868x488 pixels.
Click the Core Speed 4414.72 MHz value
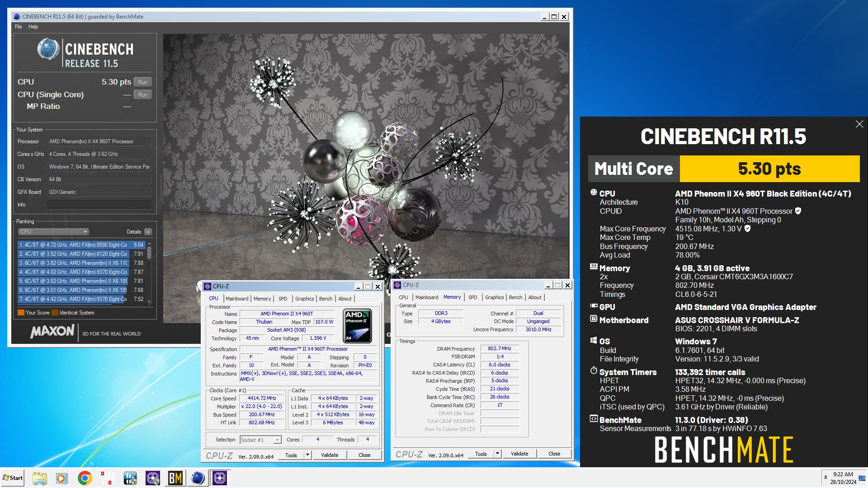262,399
